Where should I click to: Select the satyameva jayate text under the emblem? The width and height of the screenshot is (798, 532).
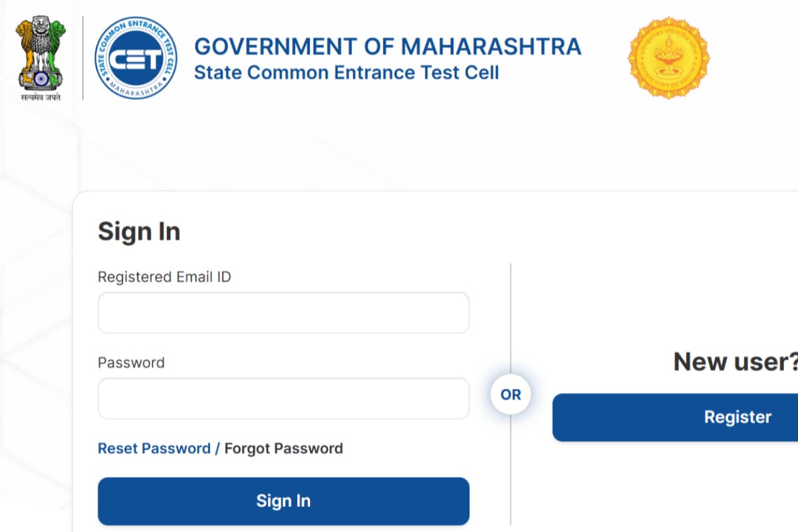[x=41, y=95]
